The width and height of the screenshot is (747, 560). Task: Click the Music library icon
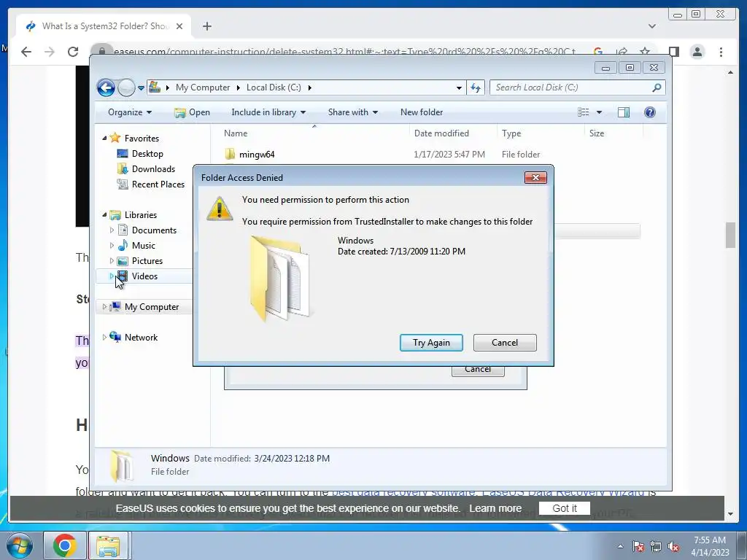tap(123, 245)
